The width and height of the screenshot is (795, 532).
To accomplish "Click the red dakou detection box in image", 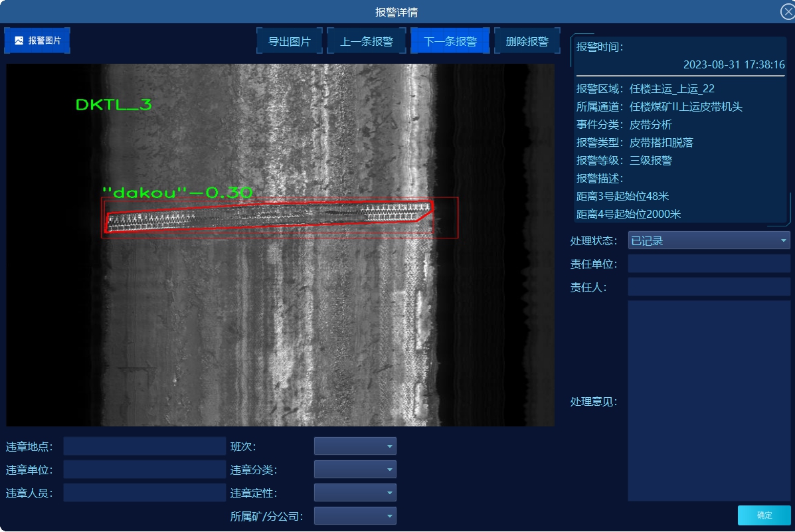I will tap(280, 218).
